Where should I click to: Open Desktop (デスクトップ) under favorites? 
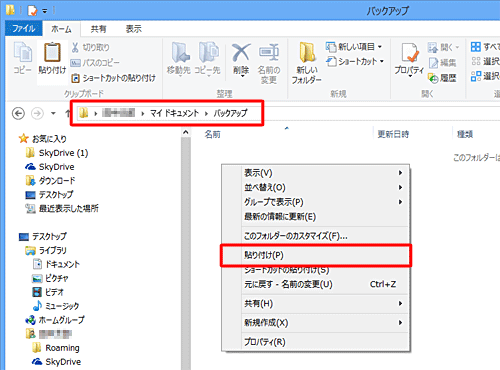49,195
